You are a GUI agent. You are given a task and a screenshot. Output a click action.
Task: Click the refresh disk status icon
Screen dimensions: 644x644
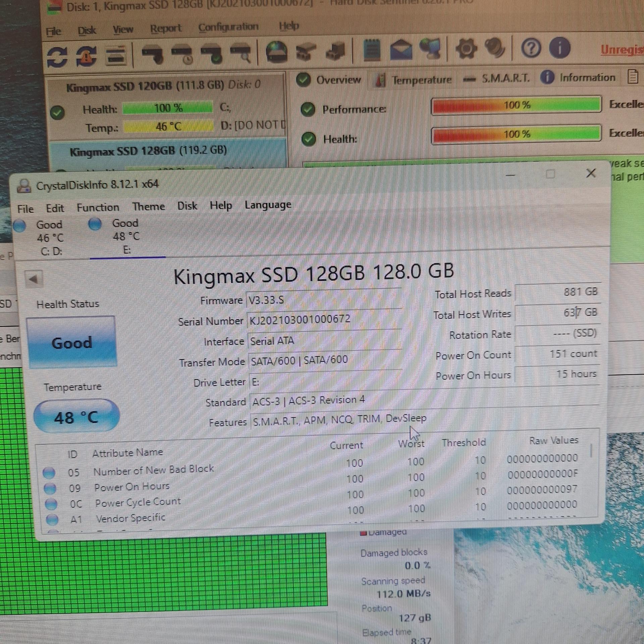(x=57, y=56)
